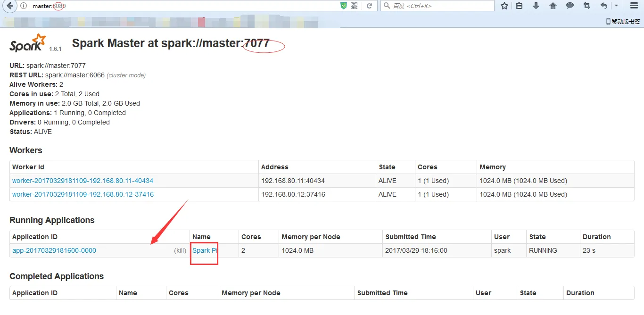The width and height of the screenshot is (644, 315).
Task: Click the REST URL spark://master:6066 line
Action: (78, 75)
